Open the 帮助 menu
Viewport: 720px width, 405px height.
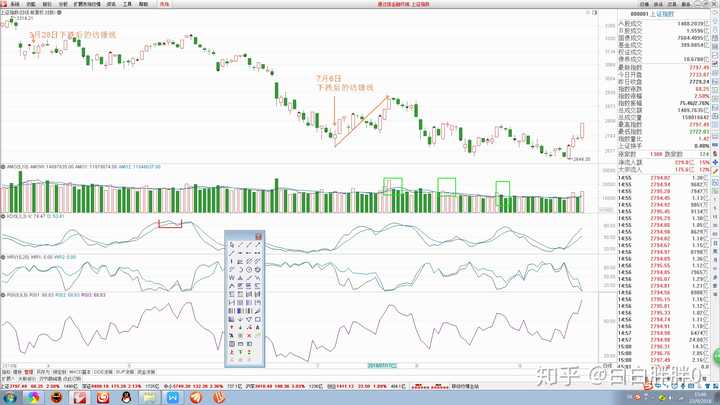tap(143, 4)
